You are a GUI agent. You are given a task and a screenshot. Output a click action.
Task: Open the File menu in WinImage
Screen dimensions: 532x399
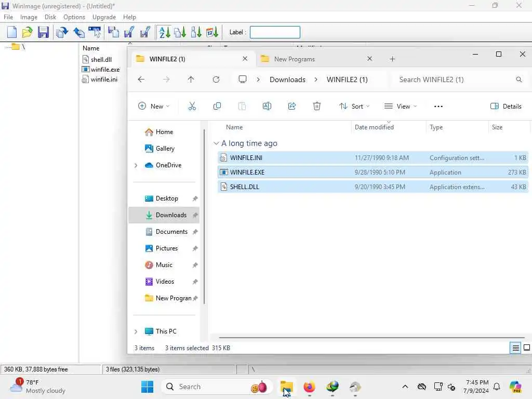[x=8, y=17]
